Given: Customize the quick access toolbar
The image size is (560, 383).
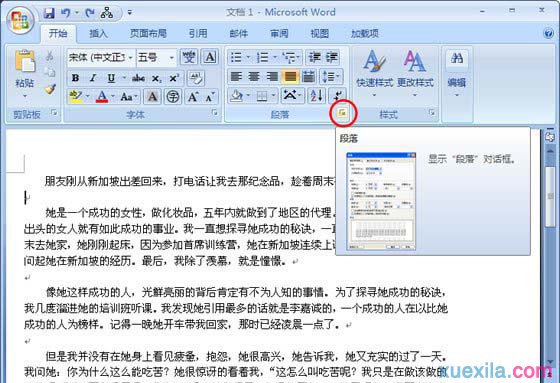Looking at the screenshot, I should click(130, 13).
